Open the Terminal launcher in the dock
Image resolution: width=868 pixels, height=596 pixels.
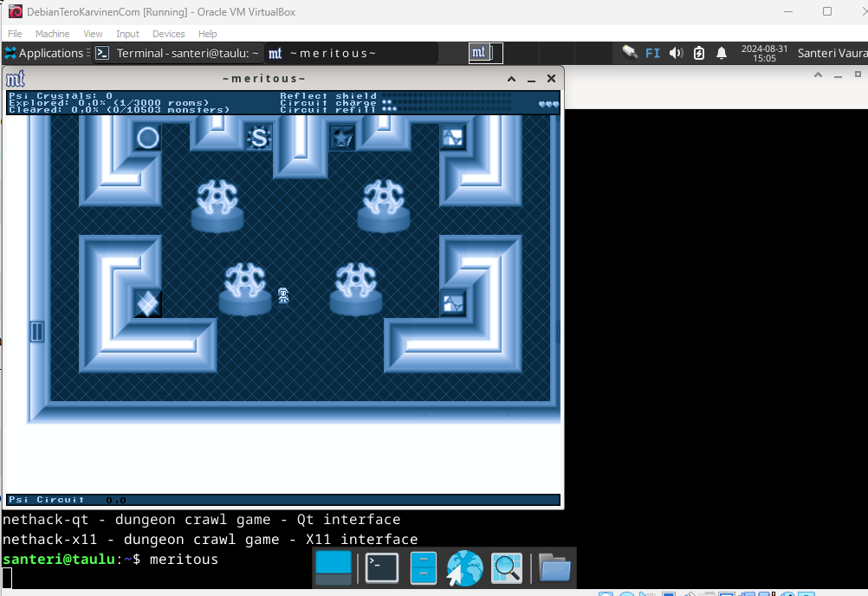381,568
